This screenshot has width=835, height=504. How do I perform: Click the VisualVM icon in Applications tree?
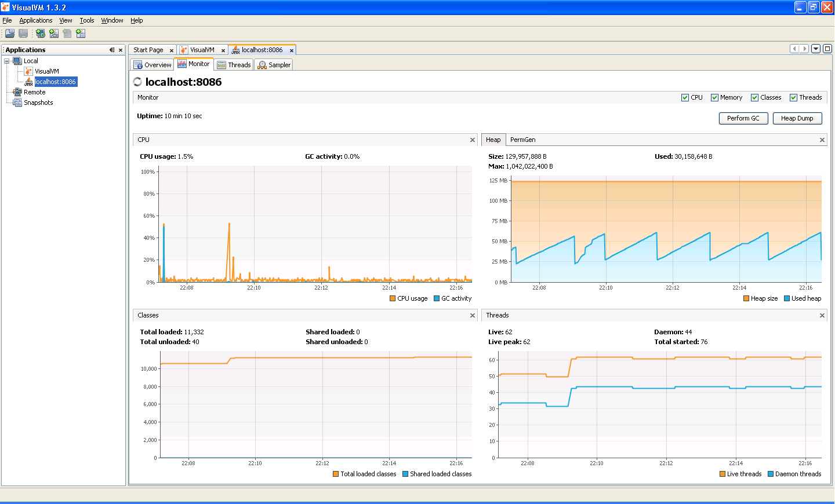tap(28, 71)
